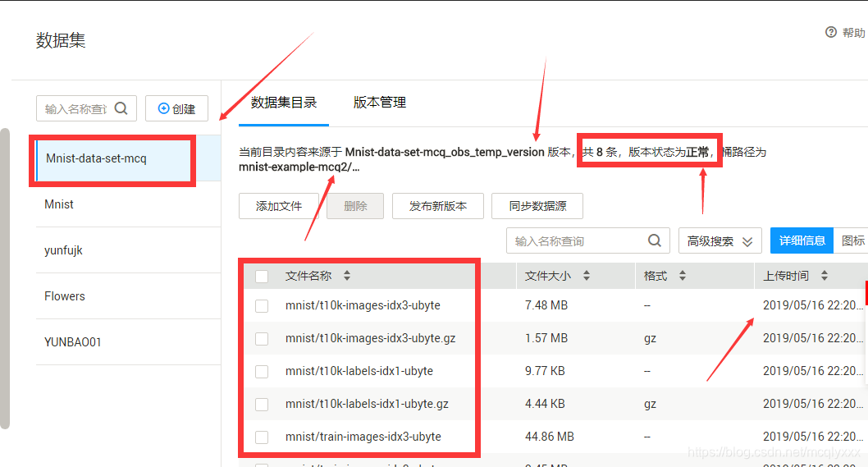
Task: Click the help question-mark icon
Action: click(x=831, y=32)
